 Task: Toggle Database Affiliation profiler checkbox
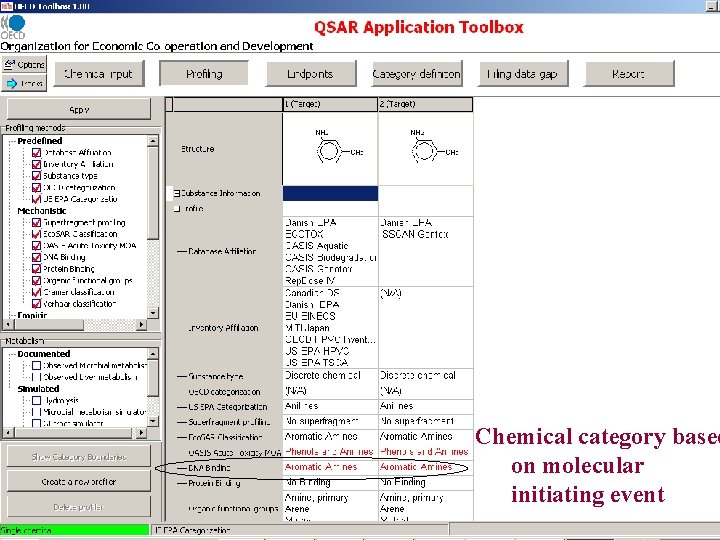(36, 152)
